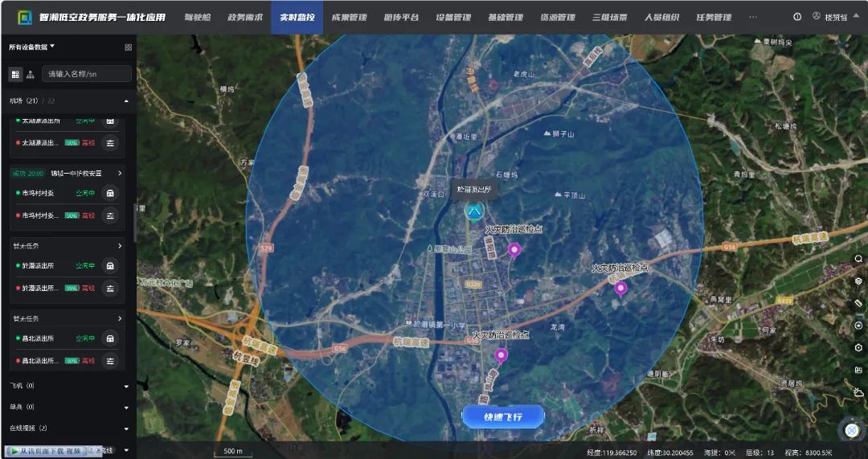The width and height of the screenshot is (868, 459).
Task: Click the 快速飞行 button
Action: (x=503, y=416)
